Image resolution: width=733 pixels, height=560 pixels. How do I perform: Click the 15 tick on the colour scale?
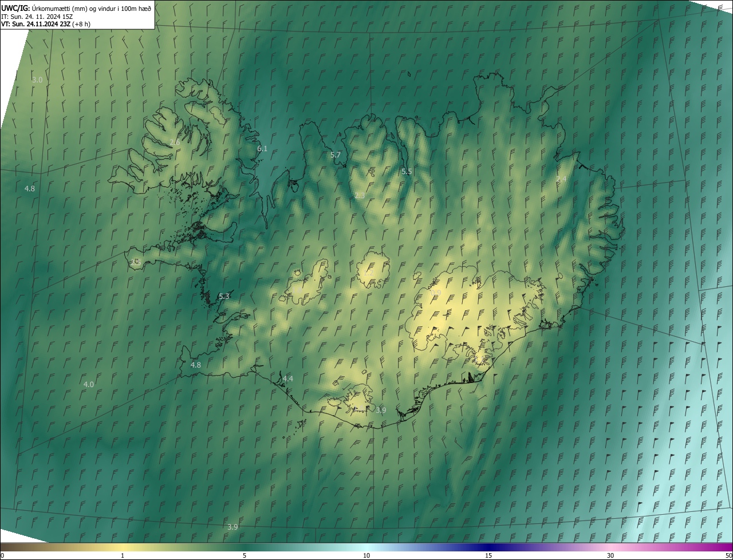tap(488, 556)
